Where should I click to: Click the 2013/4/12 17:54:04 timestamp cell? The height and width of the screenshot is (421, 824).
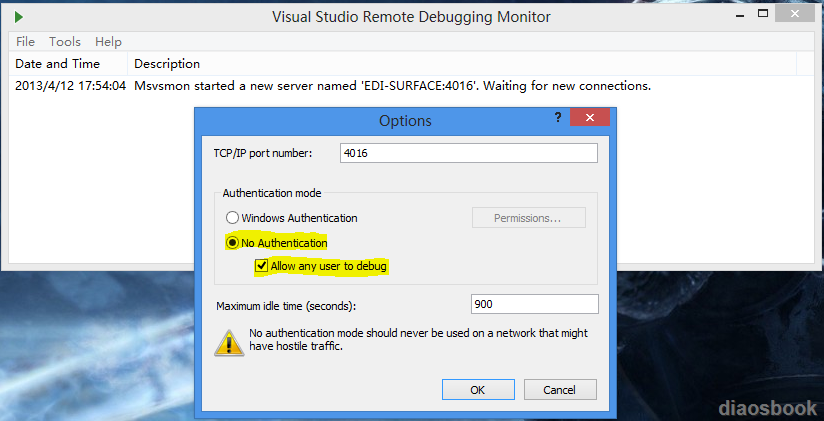(70, 86)
